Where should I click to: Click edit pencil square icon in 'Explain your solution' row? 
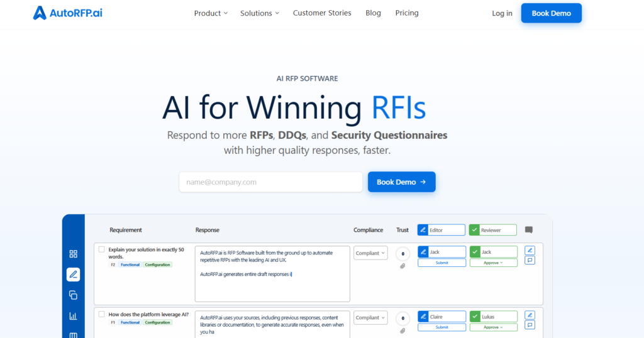(x=530, y=250)
